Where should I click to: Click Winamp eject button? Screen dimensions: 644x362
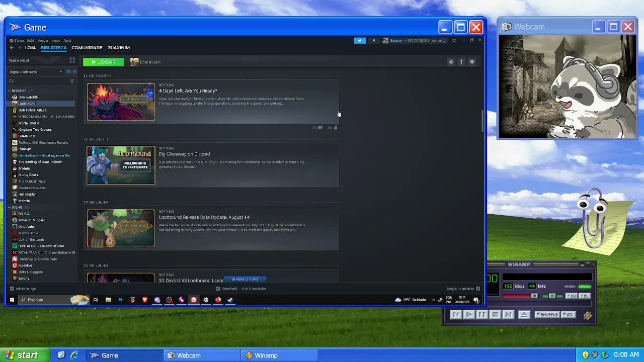click(x=524, y=315)
